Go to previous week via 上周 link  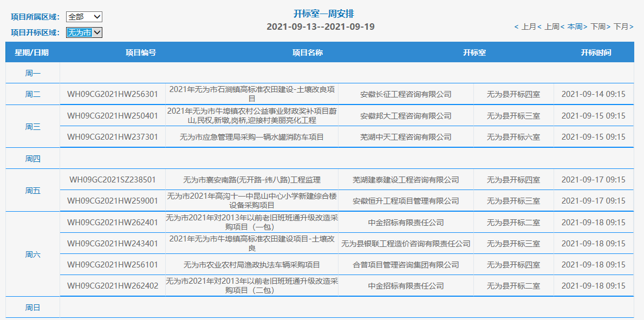[551, 27]
